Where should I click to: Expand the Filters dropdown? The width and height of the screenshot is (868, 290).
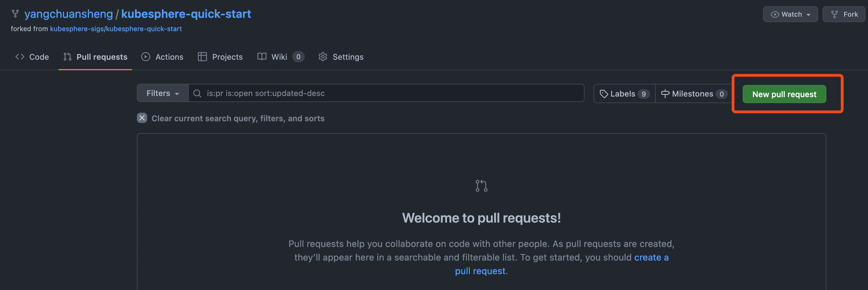[162, 93]
